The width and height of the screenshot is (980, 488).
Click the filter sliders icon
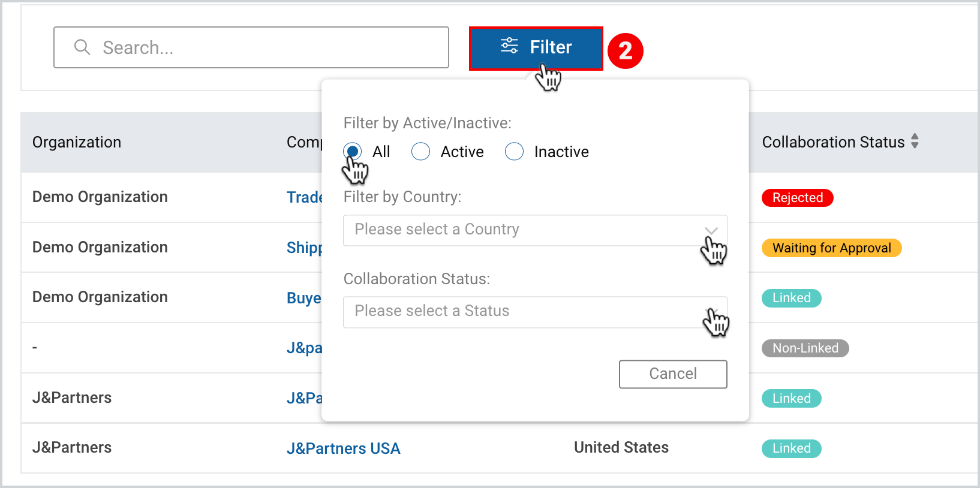509,46
